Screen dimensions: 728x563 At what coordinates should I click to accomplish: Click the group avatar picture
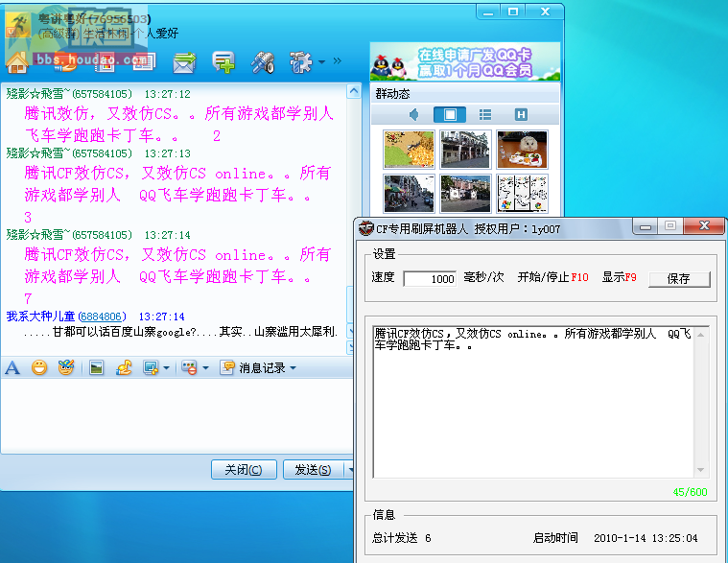tap(18, 24)
